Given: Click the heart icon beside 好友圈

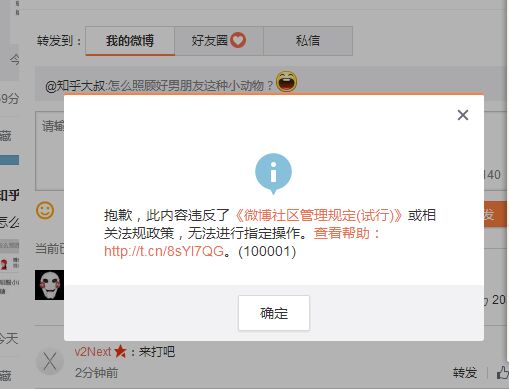Looking at the screenshot, I should tap(238, 40).
